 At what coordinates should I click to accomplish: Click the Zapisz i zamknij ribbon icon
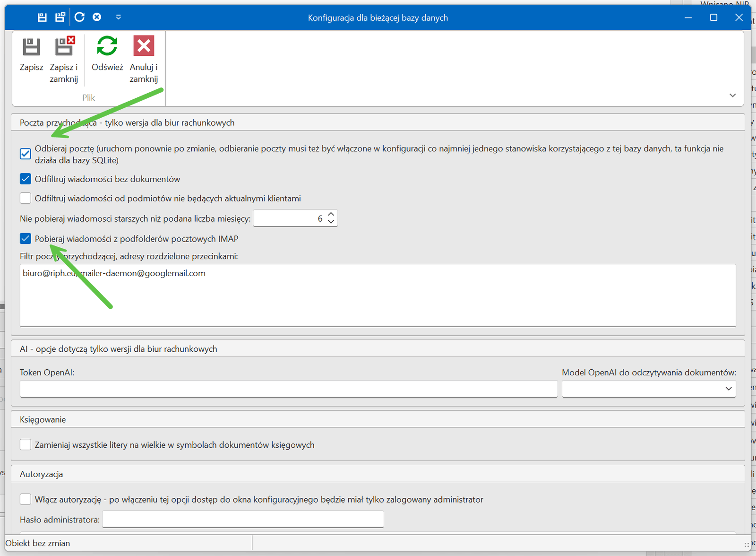(64, 47)
